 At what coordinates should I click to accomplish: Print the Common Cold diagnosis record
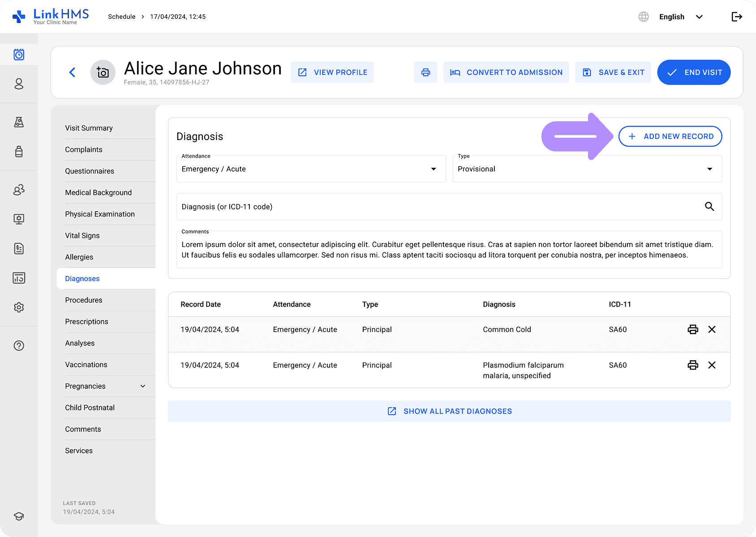[692, 329]
